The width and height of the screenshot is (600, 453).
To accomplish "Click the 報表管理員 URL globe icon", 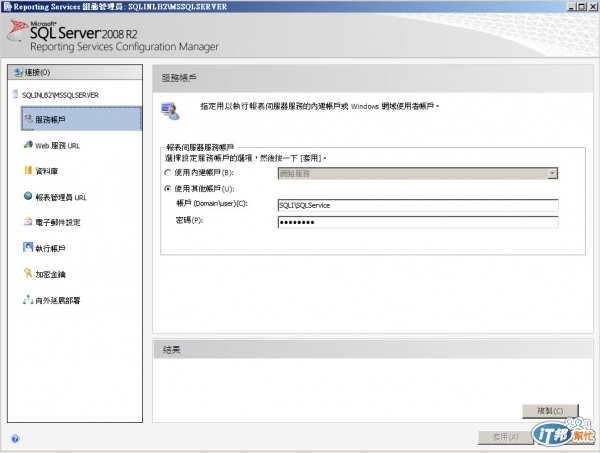I will coord(28,196).
